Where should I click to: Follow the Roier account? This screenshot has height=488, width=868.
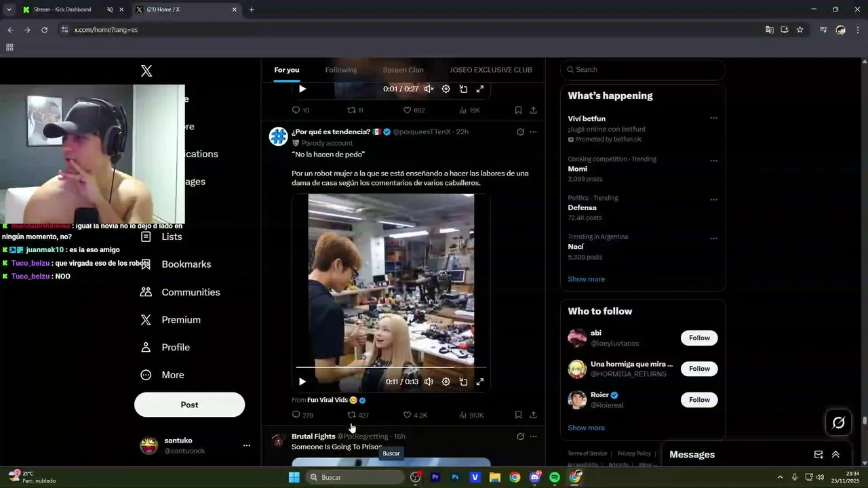click(699, 400)
